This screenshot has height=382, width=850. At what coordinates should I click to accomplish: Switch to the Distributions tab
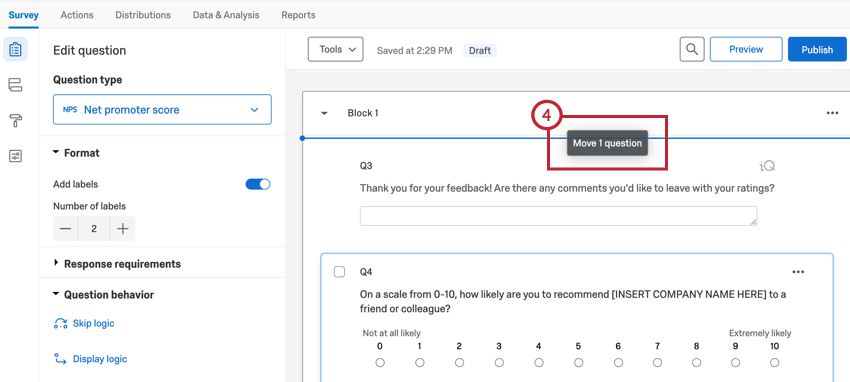tap(143, 15)
